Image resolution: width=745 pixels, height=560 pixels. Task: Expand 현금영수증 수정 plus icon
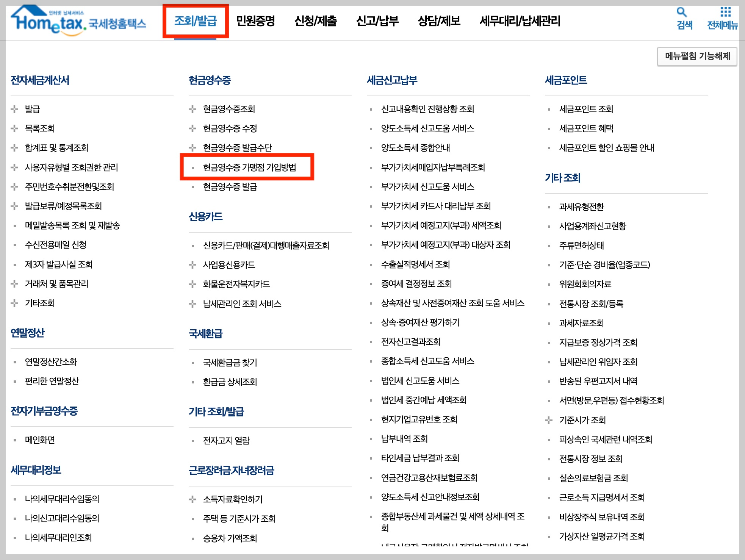(x=193, y=128)
